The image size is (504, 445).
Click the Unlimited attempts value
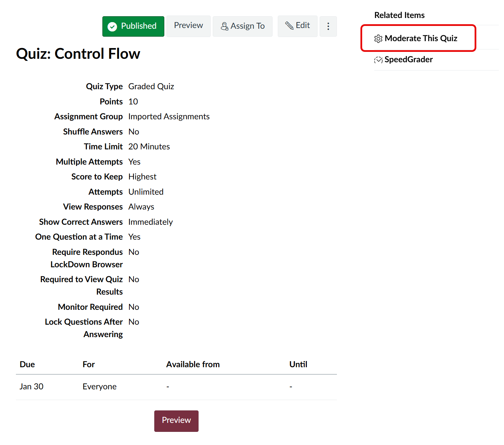(x=146, y=192)
